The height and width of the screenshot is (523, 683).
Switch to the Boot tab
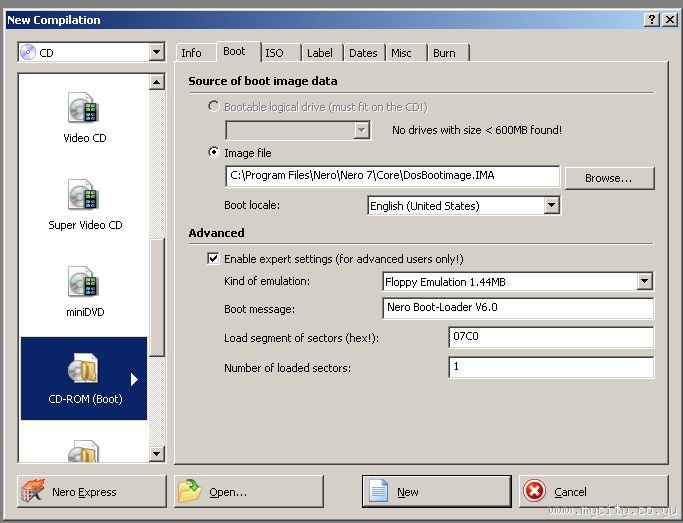click(x=234, y=51)
